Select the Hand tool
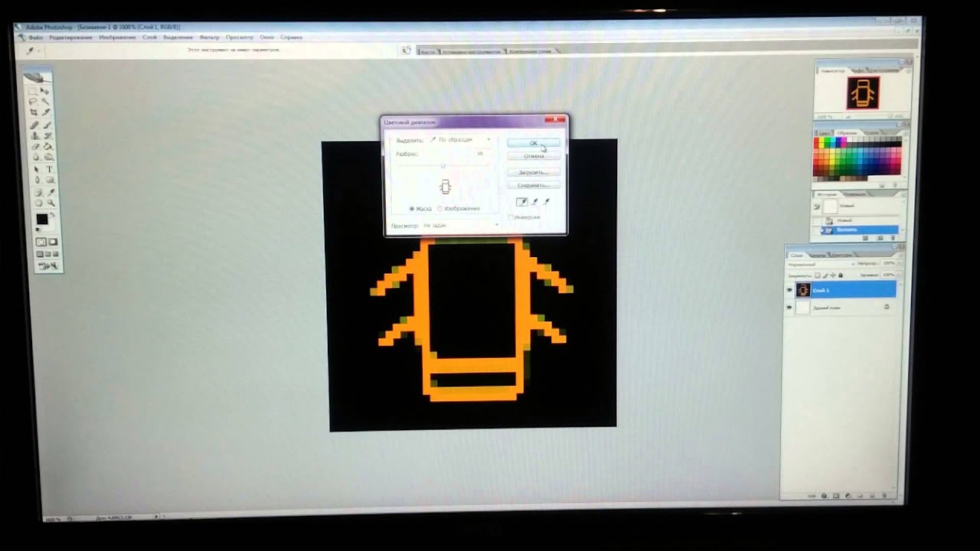980x551 pixels. [x=38, y=203]
